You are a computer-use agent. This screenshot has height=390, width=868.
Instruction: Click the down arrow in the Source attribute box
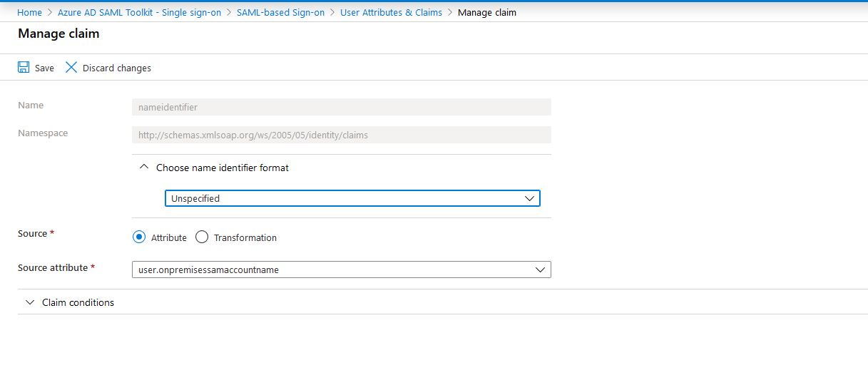pyautogui.click(x=540, y=270)
